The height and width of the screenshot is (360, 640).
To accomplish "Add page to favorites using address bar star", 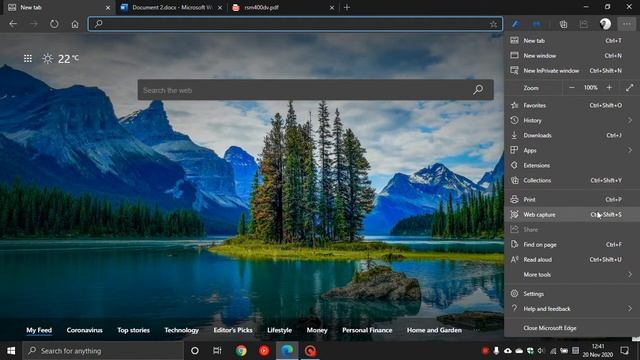I will click(493, 24).
